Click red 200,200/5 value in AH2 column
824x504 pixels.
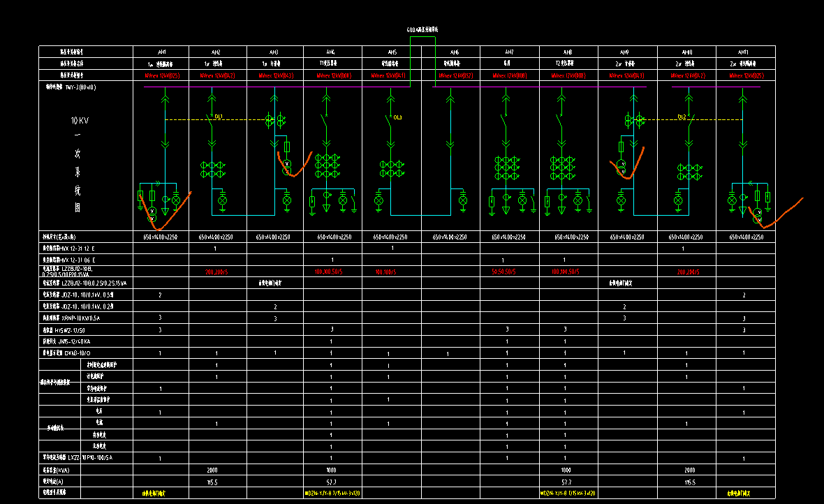(x=216, y=272)
